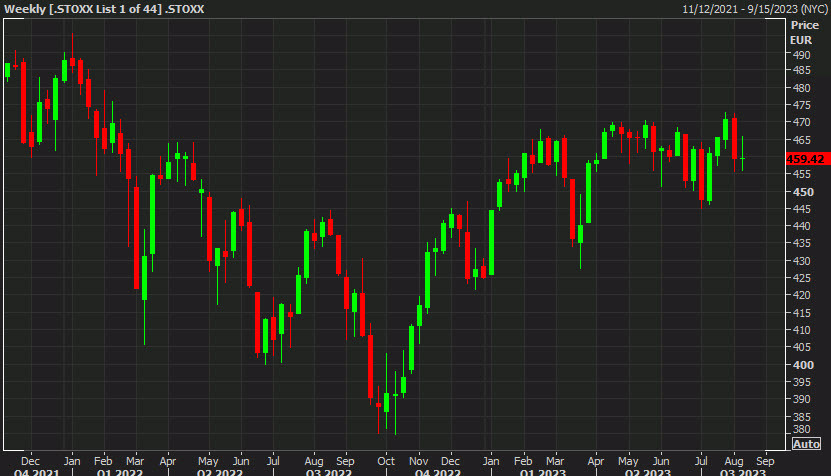Click the 440 price axis label
The height and width of the screenshot is (476, 831).
[x=801, y=226]
